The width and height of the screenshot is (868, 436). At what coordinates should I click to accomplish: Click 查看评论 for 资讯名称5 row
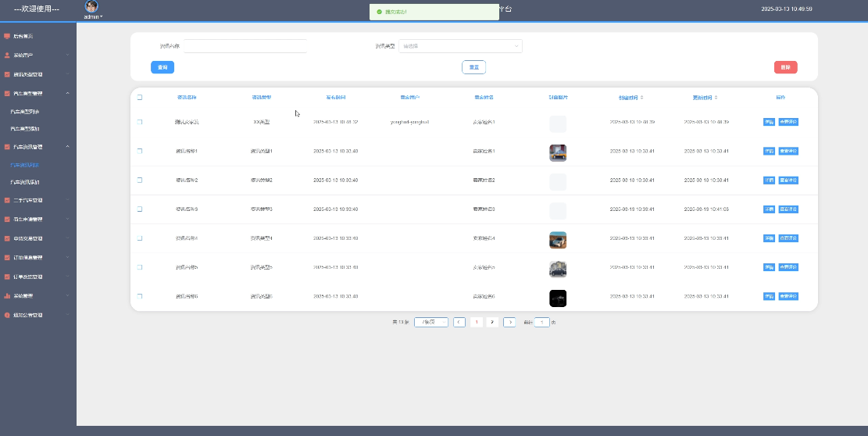point(788,267)
